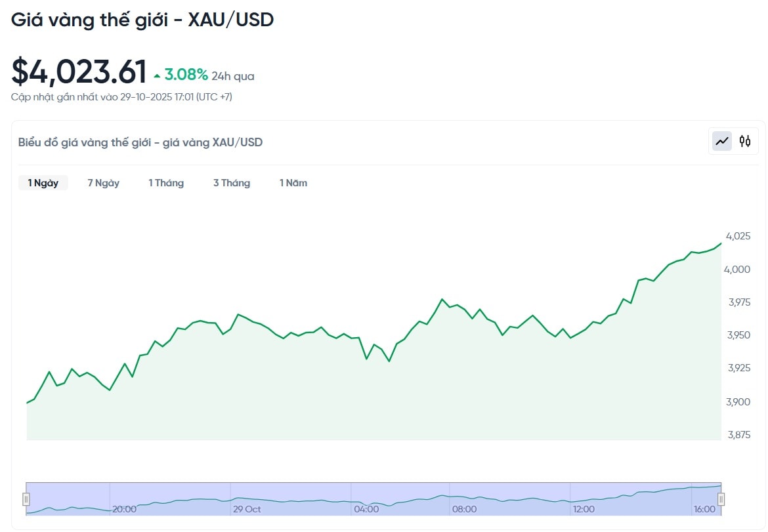Click the 29 Oct navigator label

pos(247,509)
